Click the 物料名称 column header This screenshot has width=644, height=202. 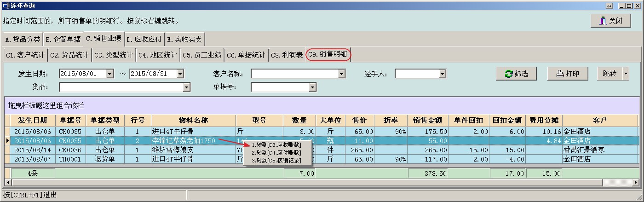pos(193,121)
